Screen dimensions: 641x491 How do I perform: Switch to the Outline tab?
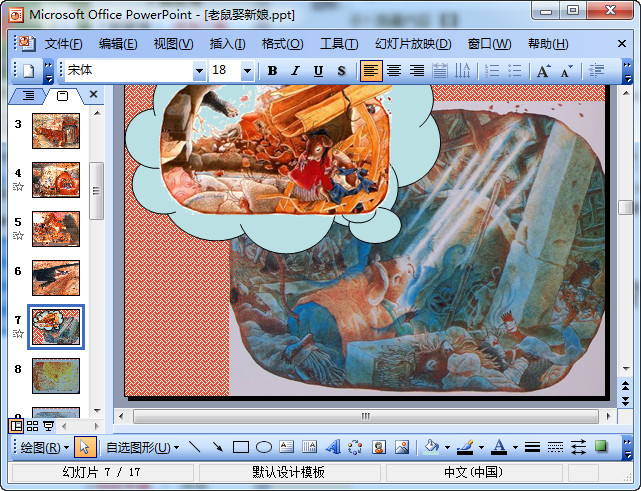pyautogui.click(x=28, y=96)
